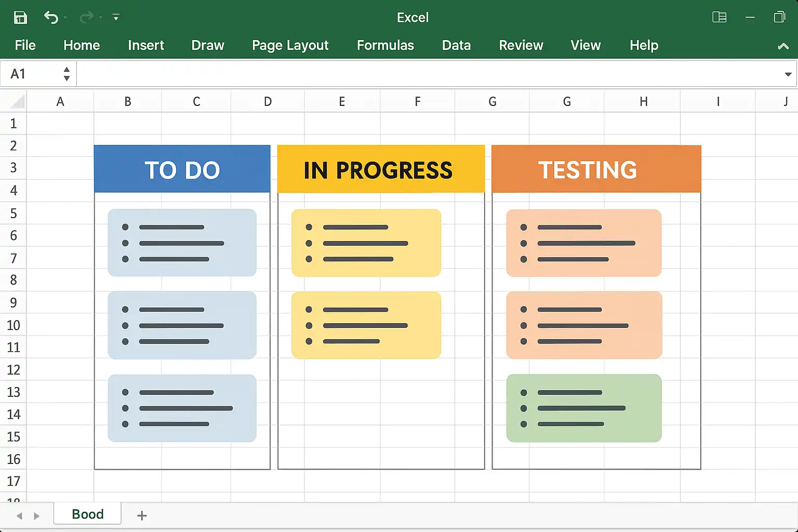The image size is (798, 532).
Task: Click the orange TESTING header
Action: (596, 169)
